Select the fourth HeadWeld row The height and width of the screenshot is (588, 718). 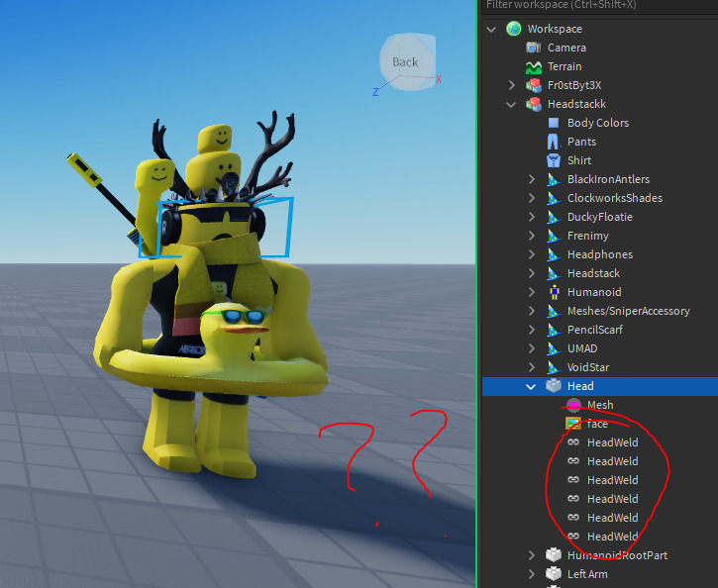[x=613, y=499]
